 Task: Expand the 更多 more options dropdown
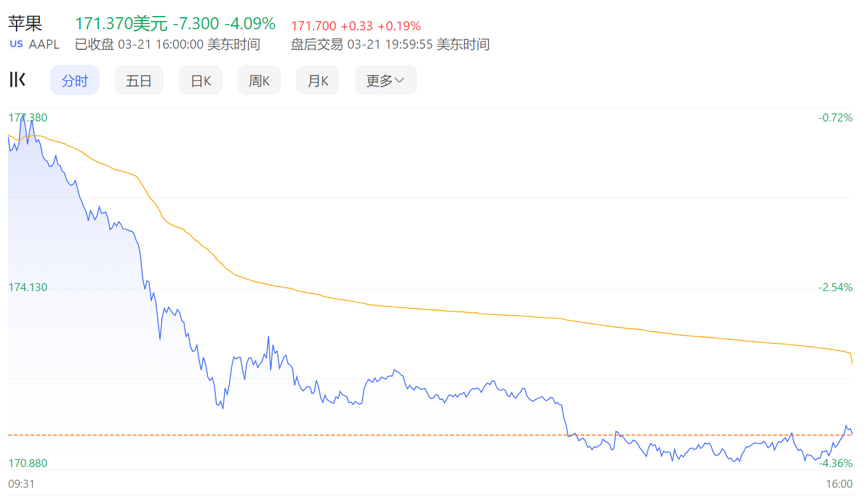click(x=385, y=80)
